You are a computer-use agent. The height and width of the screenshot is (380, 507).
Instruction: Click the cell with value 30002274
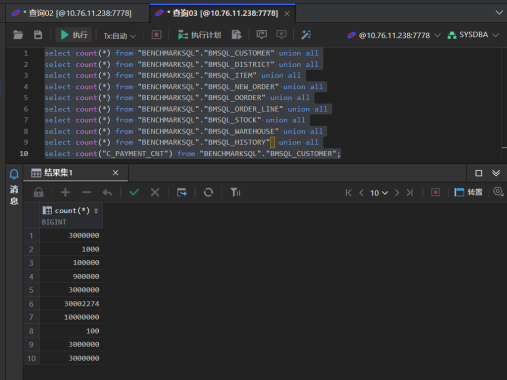click(71, 304)
